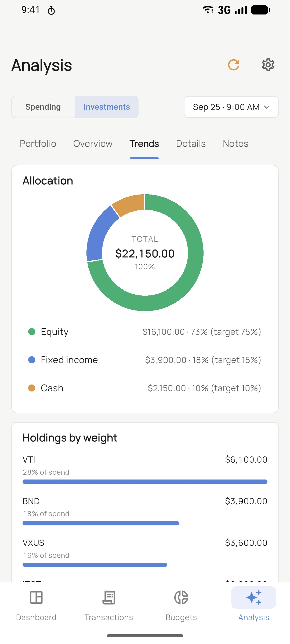Image resolution: width=290 pixels, height=644 pixels.
Task: Tap the VXUS weight progress bar
Action: pos(95,565)
